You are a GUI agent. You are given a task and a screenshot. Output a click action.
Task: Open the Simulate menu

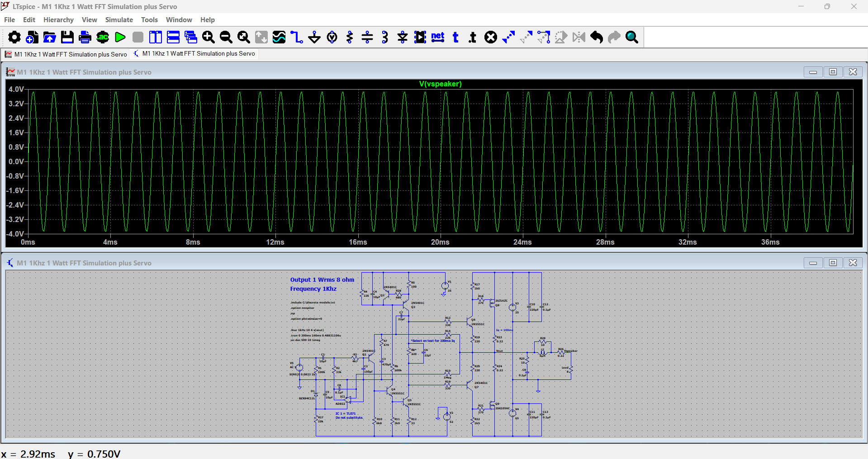point(119,20)
